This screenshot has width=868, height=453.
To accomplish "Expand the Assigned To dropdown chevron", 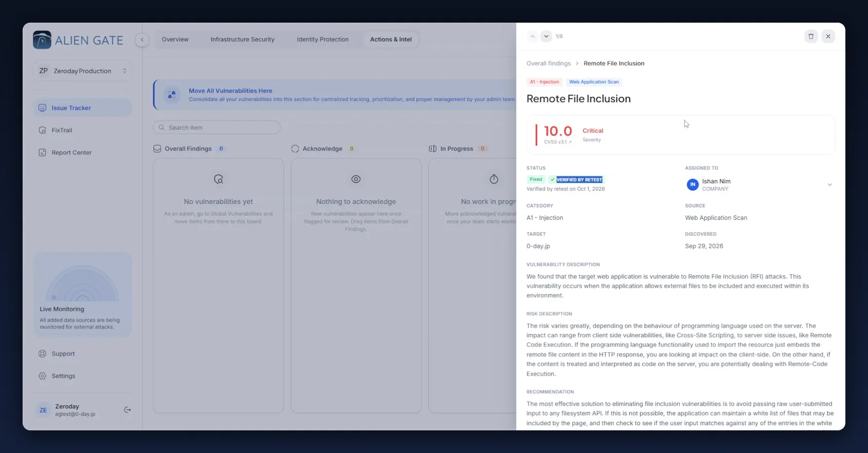I will pyautogui.click(x=829, y=185).
